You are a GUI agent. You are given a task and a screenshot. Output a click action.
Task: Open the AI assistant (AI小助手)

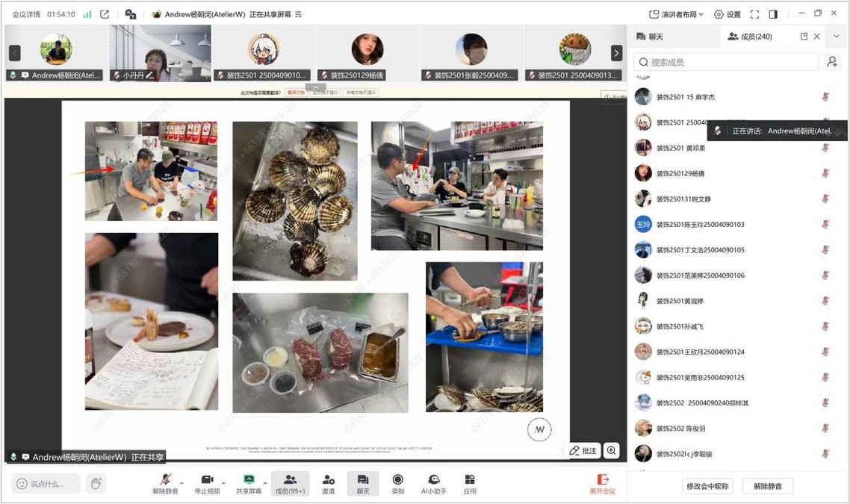click(433, 483)
